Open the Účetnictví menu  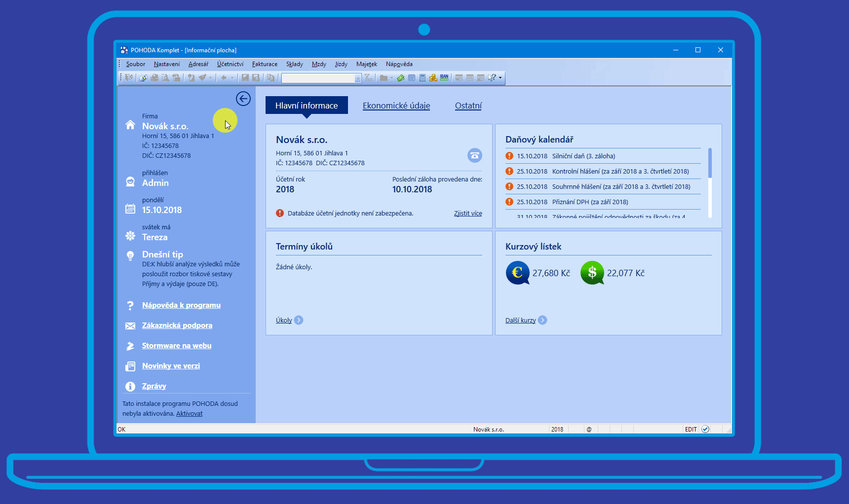230,64
